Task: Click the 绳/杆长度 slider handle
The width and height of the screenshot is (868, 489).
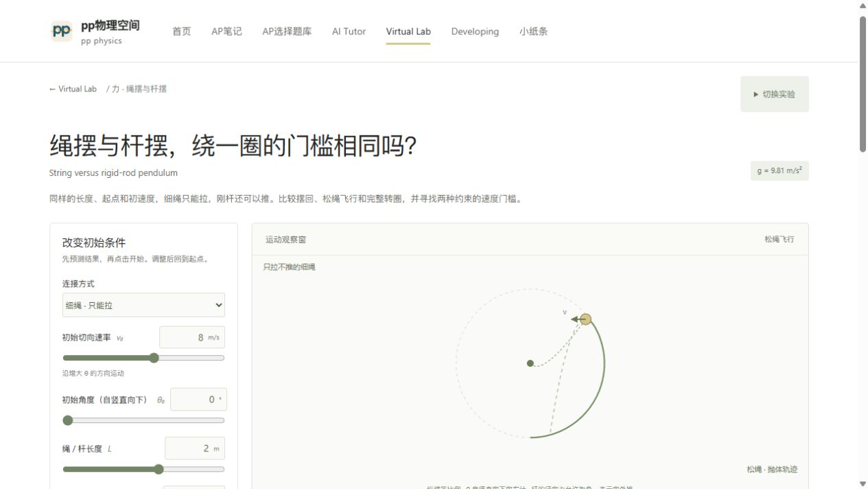Action: click(159, 469)
